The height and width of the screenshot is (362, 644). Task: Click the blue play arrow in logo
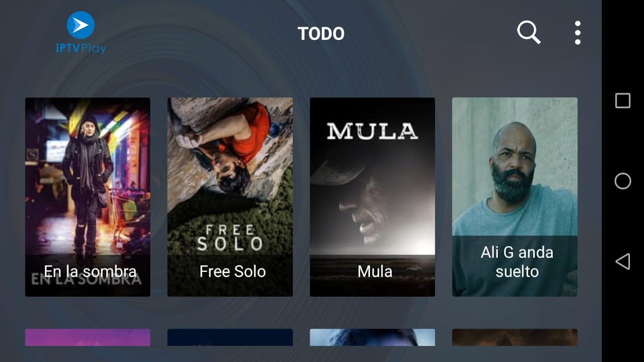point(81,25)
